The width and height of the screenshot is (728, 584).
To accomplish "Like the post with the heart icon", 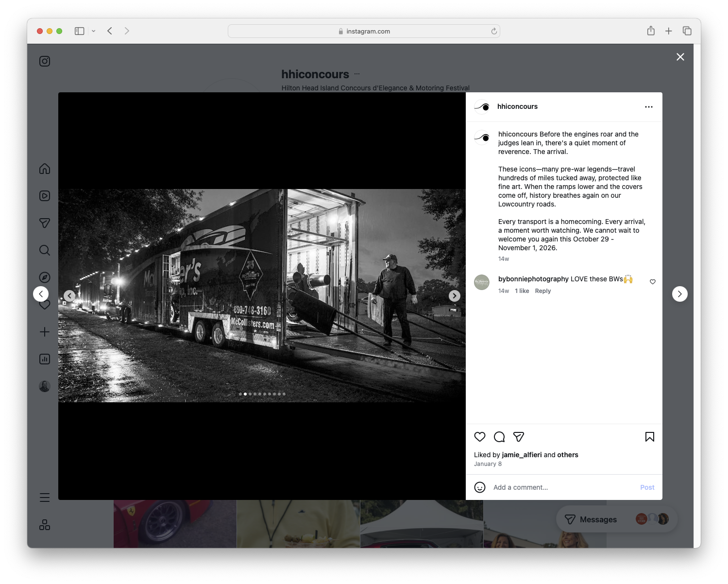I will tap(479, 437).
